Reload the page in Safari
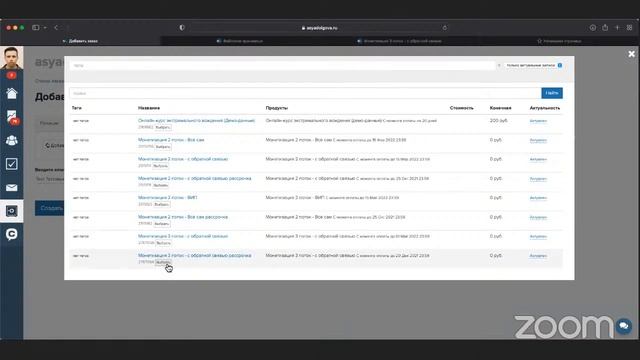 [445, 28]
